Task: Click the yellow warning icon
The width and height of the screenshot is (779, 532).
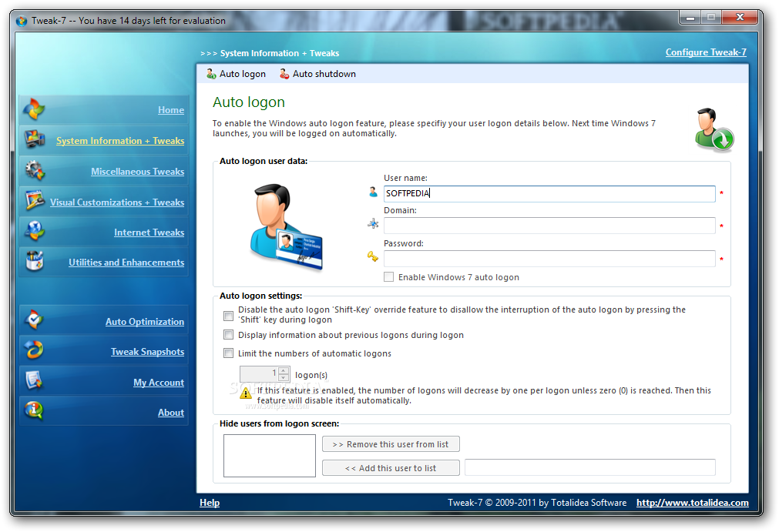Action: pos(246,393)
